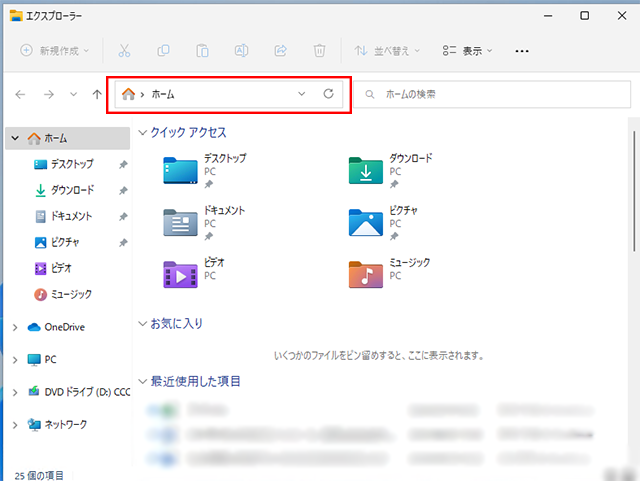Click the refresh button in address bar

point(329,94)
